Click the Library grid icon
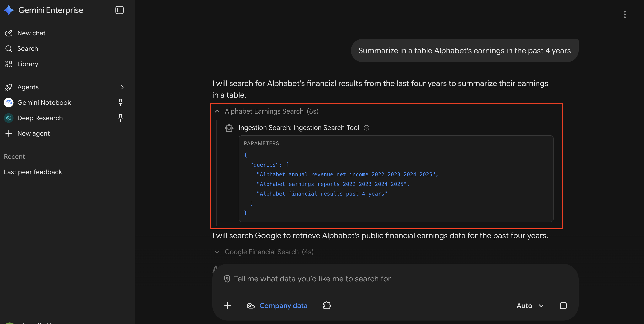The height and width of the screenshot is (324, 644). click(9, 64)
